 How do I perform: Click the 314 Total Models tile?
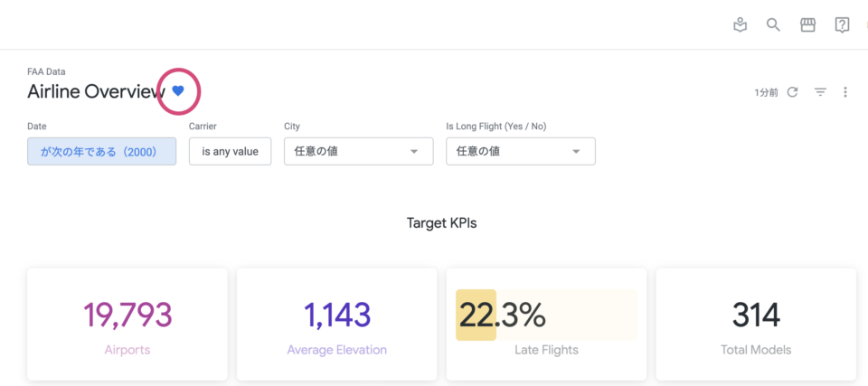coord(756,325)
